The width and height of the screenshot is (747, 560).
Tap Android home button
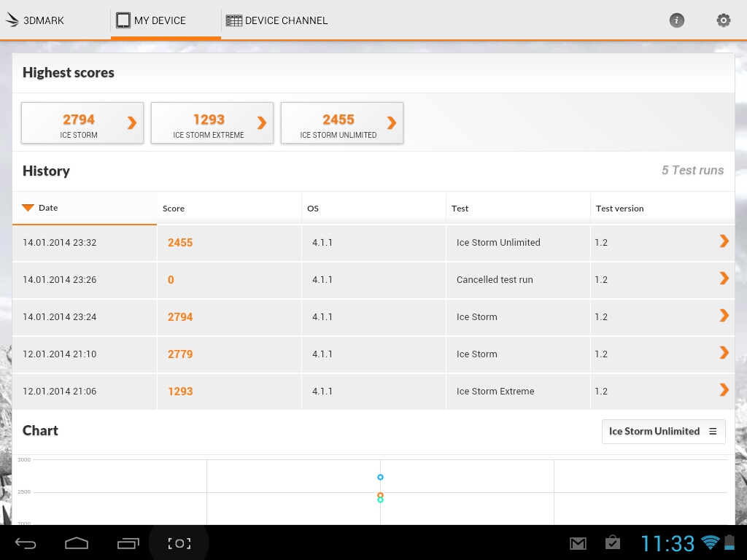(76, 543)
